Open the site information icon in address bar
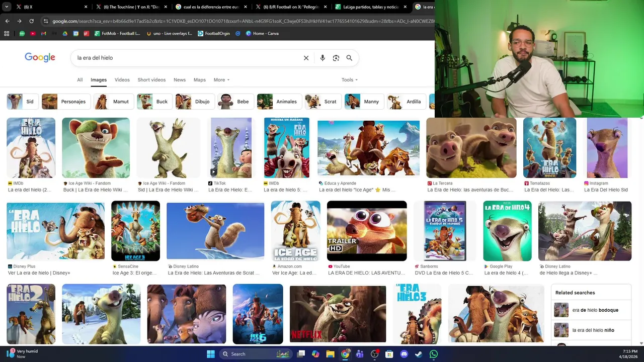The width and height of the screenshot is (644, 362). (46, 21)
